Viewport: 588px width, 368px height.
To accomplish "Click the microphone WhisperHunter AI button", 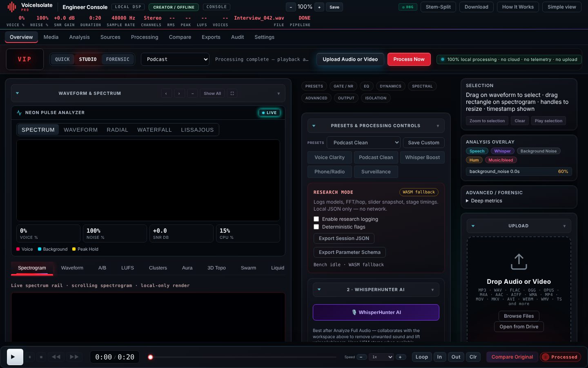I will pos(376,312).
